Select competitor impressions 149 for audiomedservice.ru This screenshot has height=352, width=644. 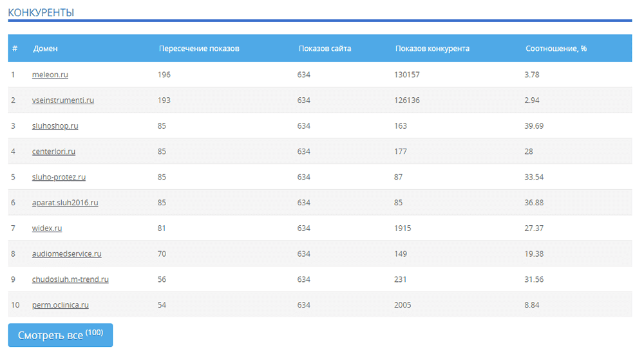pyautogui.click(x=400, y=254)
